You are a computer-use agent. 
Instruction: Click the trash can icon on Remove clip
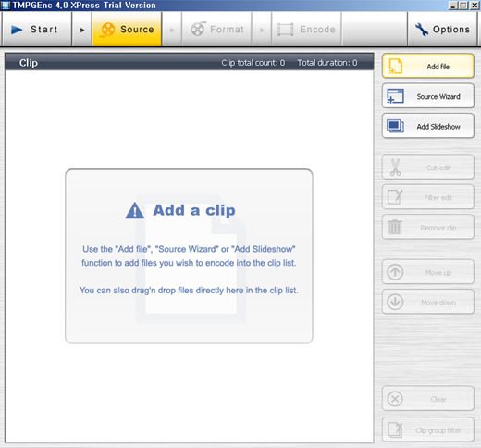(395, 227)
